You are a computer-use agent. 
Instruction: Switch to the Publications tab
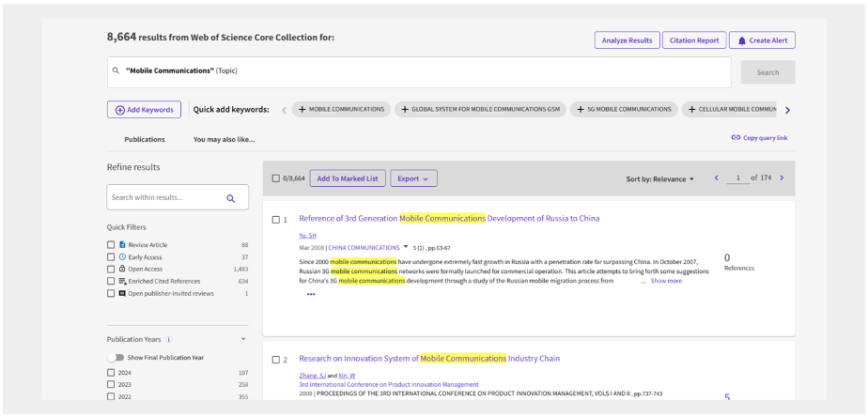coord(145,140)
